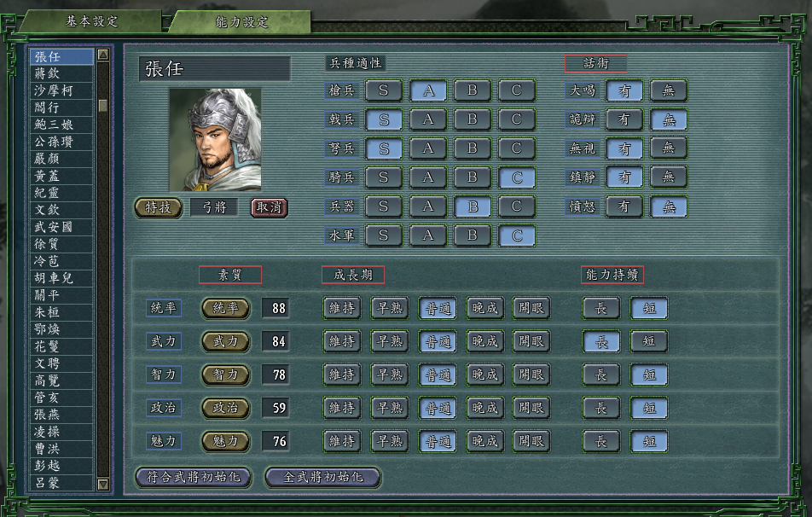Image resolution: width=812 pixels, height=517 pixels.
Task: Click the 統率 value 88
Action: click(276, 308)
